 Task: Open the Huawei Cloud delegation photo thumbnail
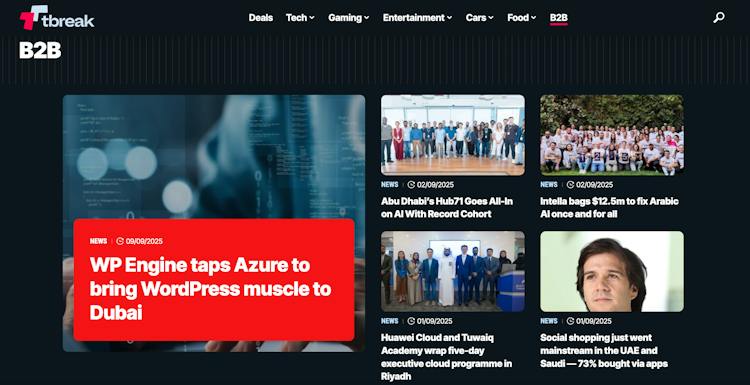pos(452,271)
